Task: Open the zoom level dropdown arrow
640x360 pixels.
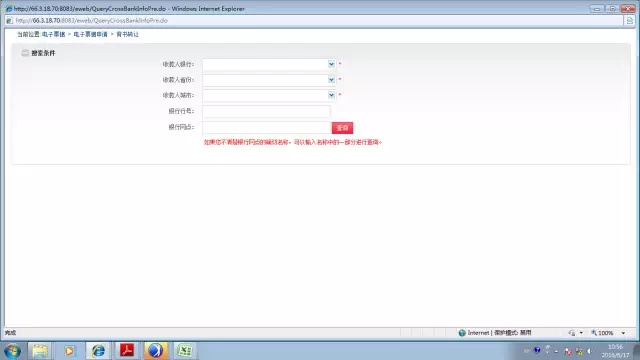Action: tap(623, 333)
